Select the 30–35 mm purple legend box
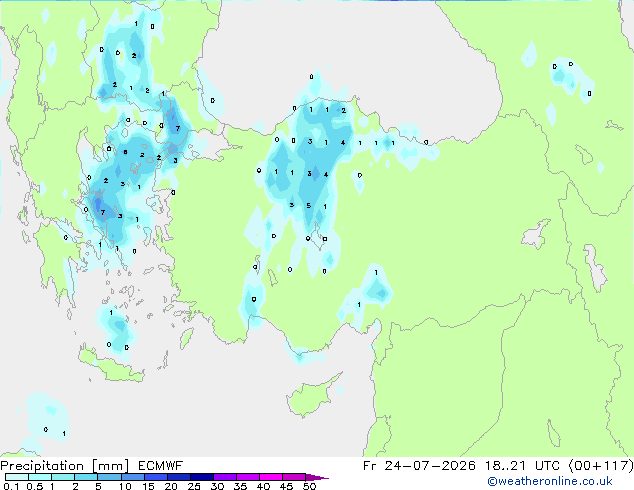Viewport: 634px width, 490px height. (x=224, y=477)
